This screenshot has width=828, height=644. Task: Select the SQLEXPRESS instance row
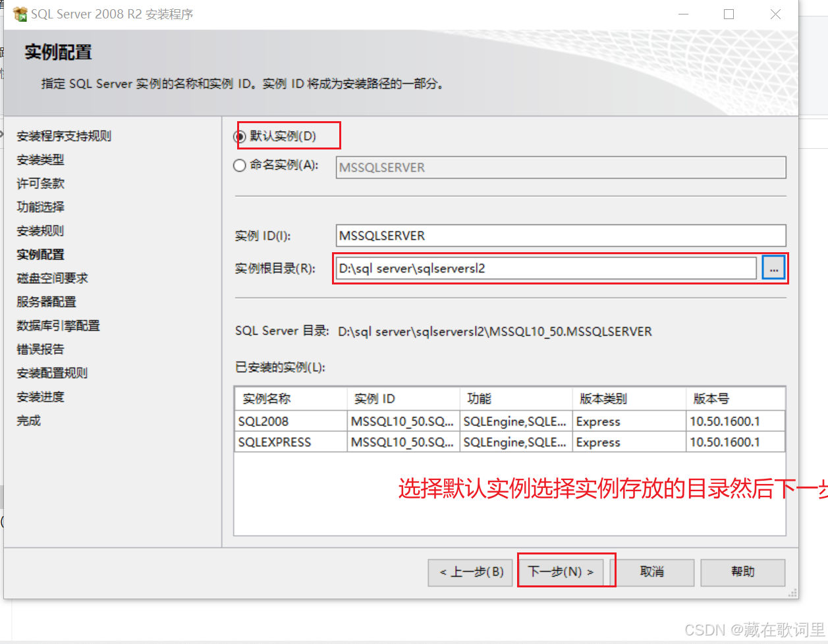[x=510, y=442]
